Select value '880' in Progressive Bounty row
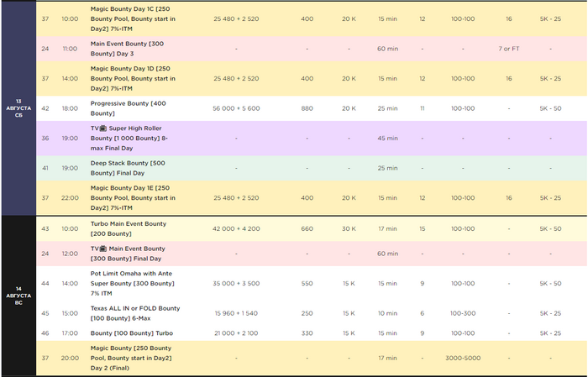Screen dimensions: 588x377 coord(307,108)
